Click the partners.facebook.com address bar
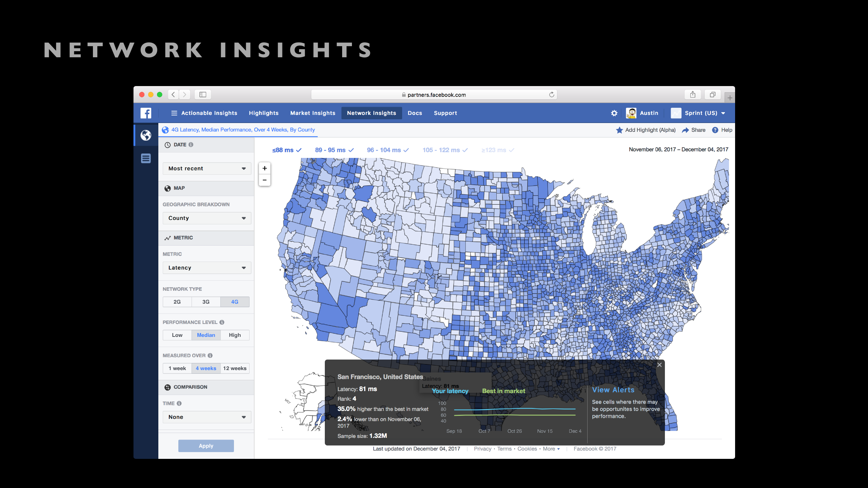The width and height of the screenshot is (868, 488). [434, 95]
